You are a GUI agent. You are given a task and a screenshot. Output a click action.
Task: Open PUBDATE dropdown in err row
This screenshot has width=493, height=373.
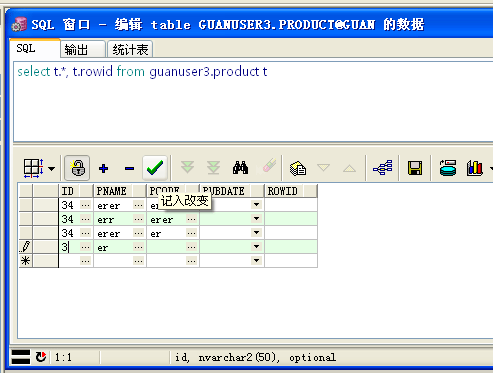click(x=257, y=219)
